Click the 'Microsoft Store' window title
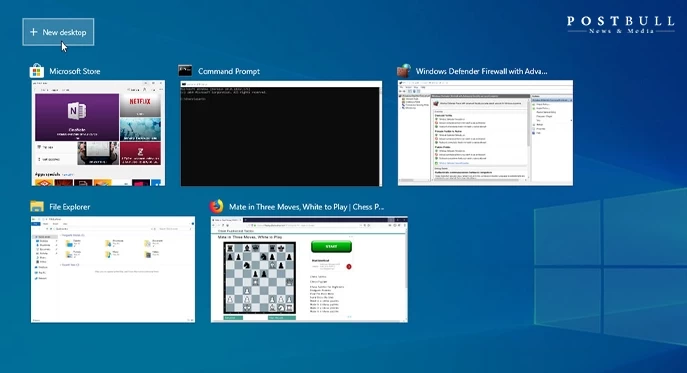 click(74, 71)
